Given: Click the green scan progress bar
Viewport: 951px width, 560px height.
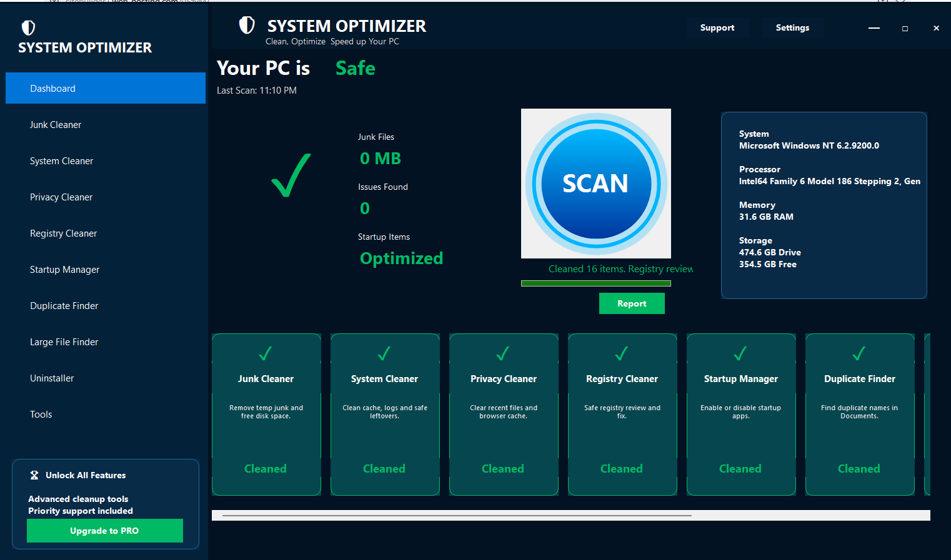Looking at the screenshot, I should [x=596, y=283].
